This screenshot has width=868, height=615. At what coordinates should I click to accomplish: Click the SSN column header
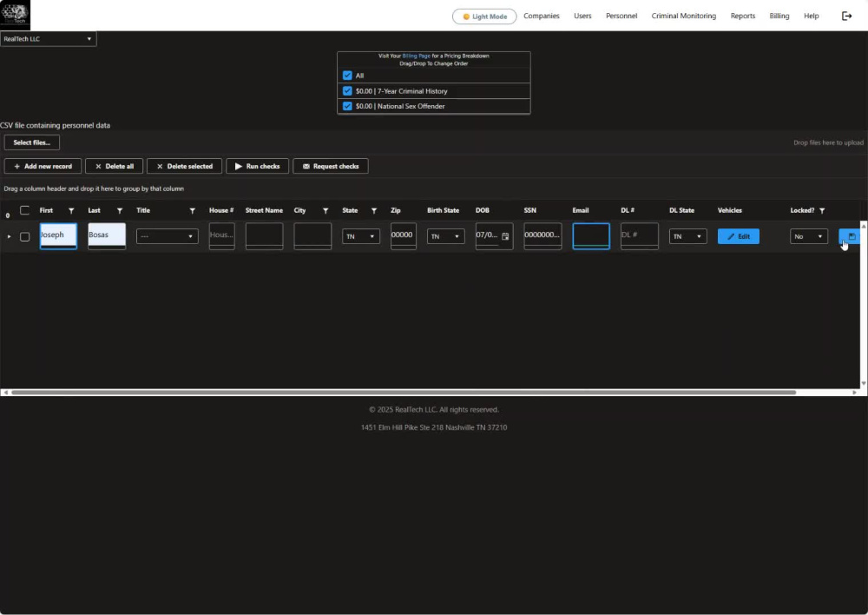[529, 210]
